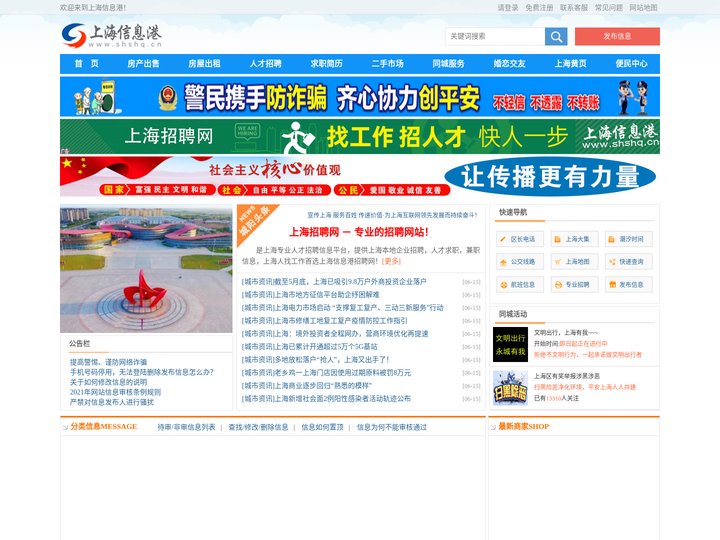Click 信息如何置顶 link
Viewport: 720px width, 540px height.
(322, 427)
